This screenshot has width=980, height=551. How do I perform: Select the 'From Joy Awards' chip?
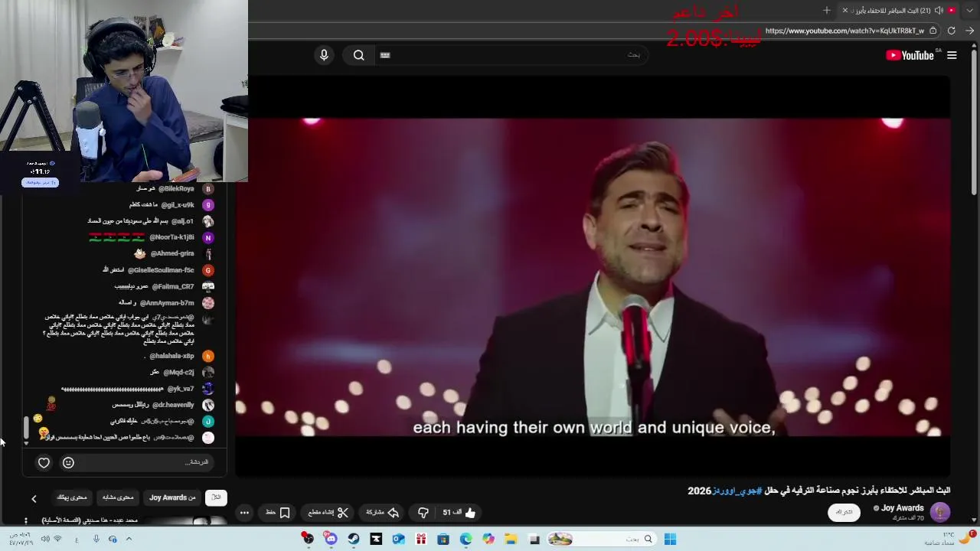point(172,497)
